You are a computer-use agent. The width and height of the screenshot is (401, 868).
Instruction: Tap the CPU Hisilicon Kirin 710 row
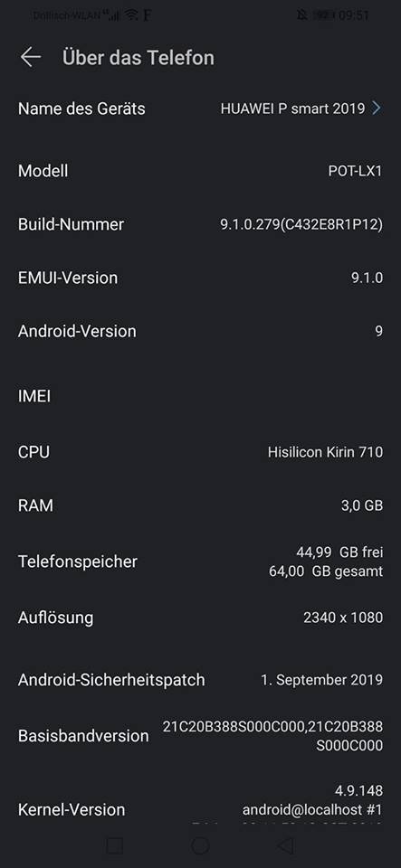[201, 452]
